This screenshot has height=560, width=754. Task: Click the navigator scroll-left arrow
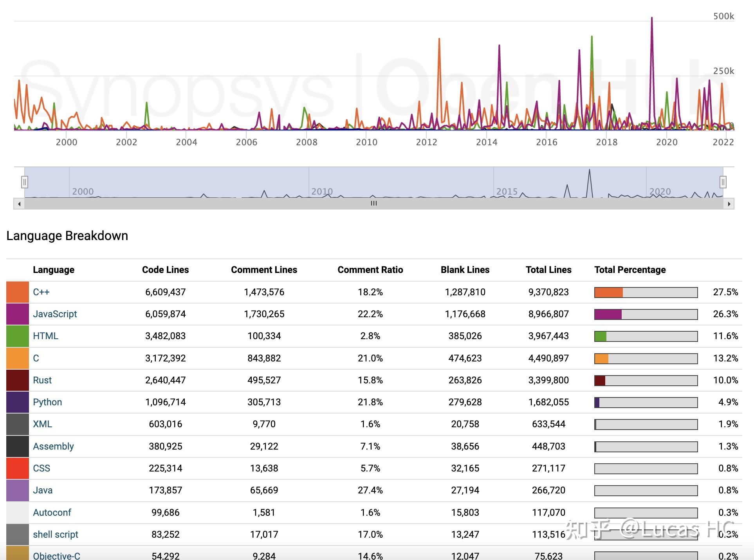click(x=19, y=204)
